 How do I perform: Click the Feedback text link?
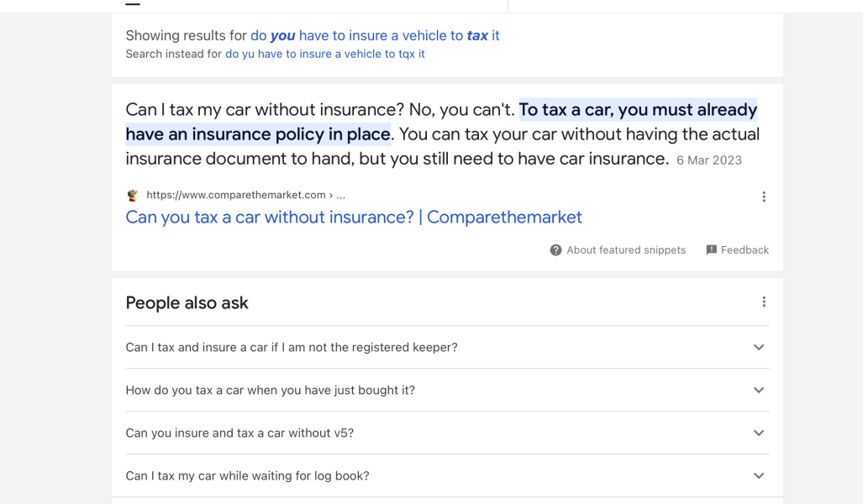(x=745, y=250)
